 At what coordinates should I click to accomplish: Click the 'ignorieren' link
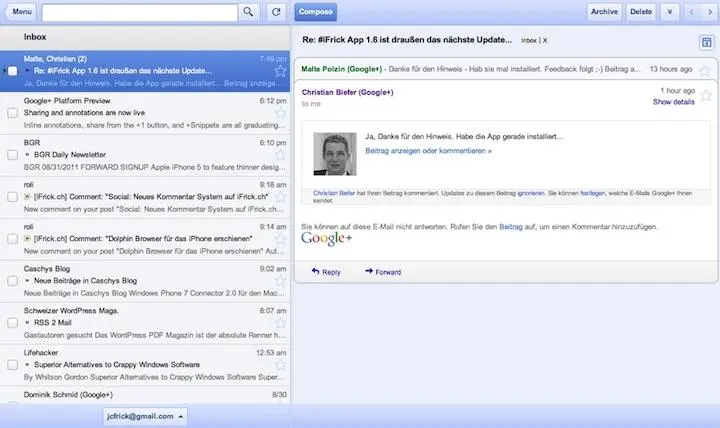click(x=531, y=193)
